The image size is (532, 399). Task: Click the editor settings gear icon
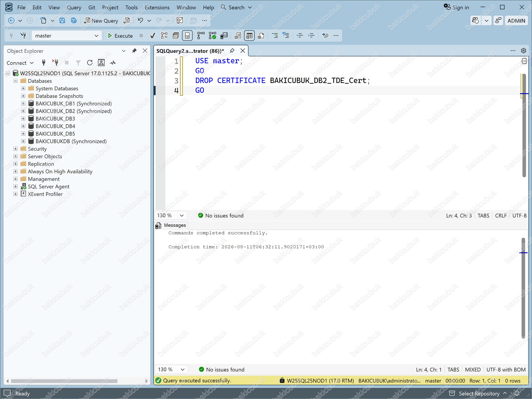click(x=523, y=51)
